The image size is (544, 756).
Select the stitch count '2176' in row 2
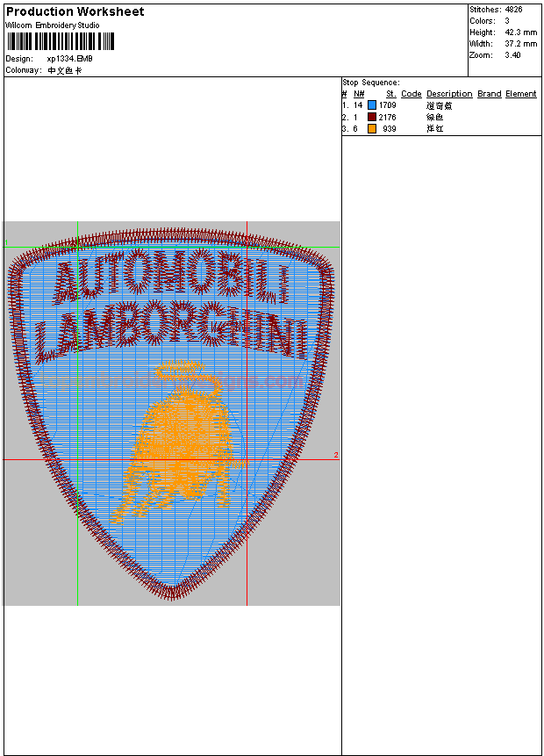(388, 117)
